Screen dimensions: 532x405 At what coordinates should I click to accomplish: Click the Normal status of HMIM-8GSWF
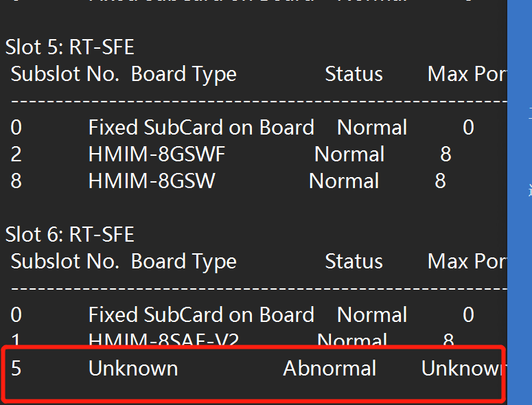point(349,154)
